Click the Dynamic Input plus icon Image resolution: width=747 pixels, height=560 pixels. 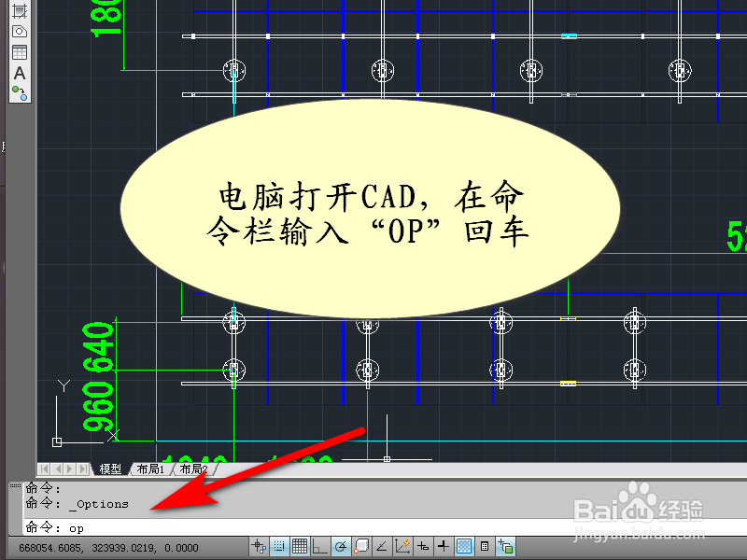(x=443, y=547)
